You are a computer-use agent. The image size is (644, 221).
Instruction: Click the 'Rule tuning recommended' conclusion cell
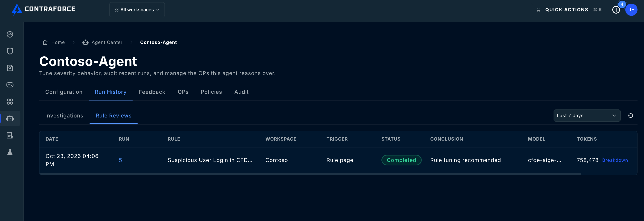point(466,160)
